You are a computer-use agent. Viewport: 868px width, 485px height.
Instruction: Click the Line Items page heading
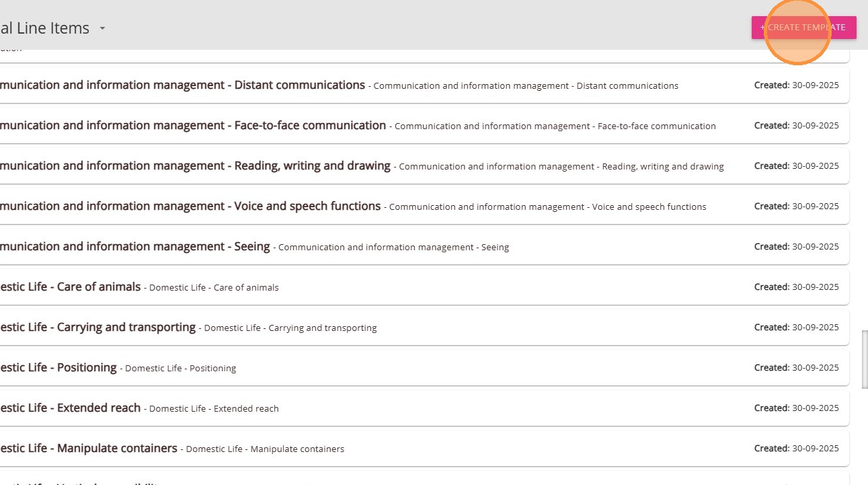tap(44, 28)
